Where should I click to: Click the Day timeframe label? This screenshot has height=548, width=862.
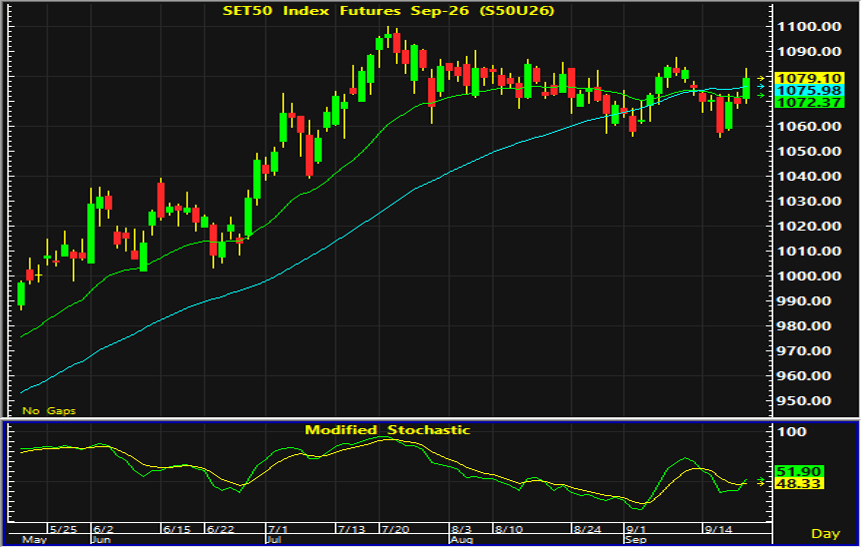[825, 534]
